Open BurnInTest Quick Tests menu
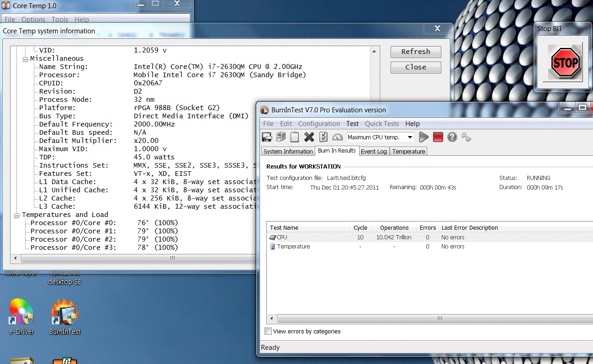 382,123
